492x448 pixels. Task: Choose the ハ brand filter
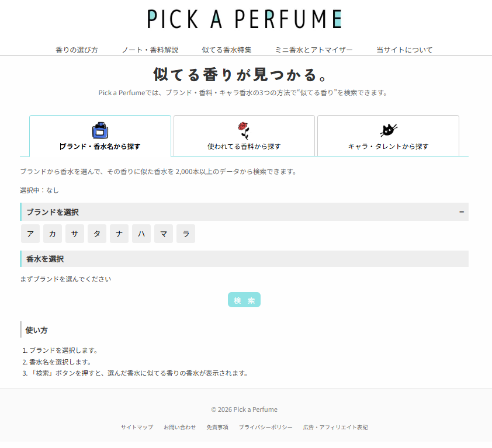pos(141,234)
